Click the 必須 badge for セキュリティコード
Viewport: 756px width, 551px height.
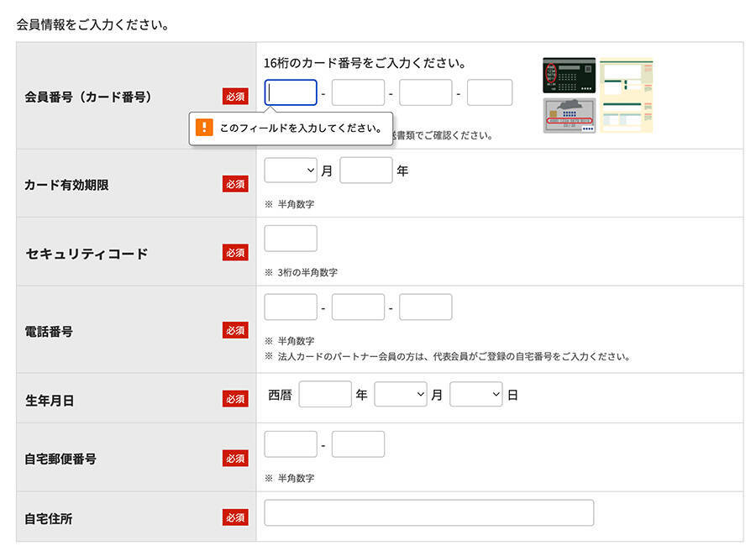pyautogui.click(x=234, y=252)
